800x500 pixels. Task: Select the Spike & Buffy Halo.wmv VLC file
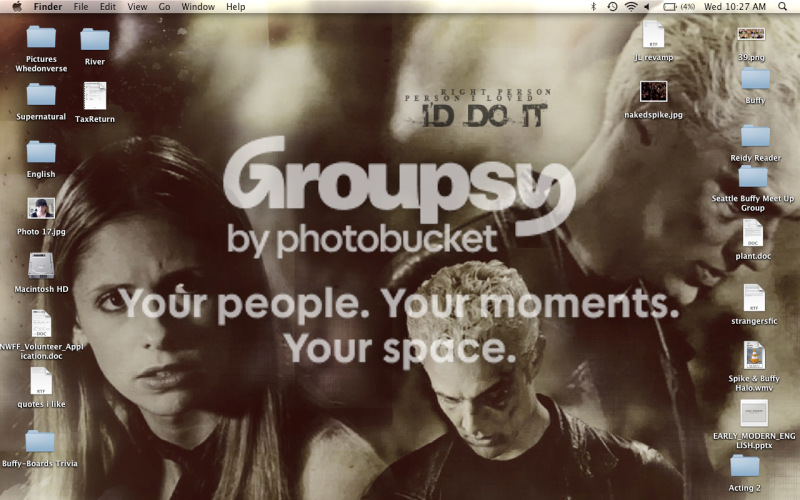[754, 356]
